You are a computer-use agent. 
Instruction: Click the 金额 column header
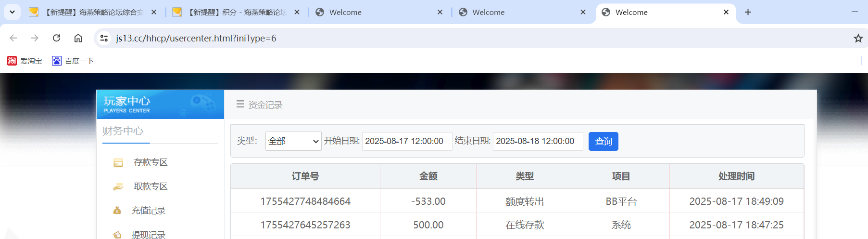tap(428, 176)
